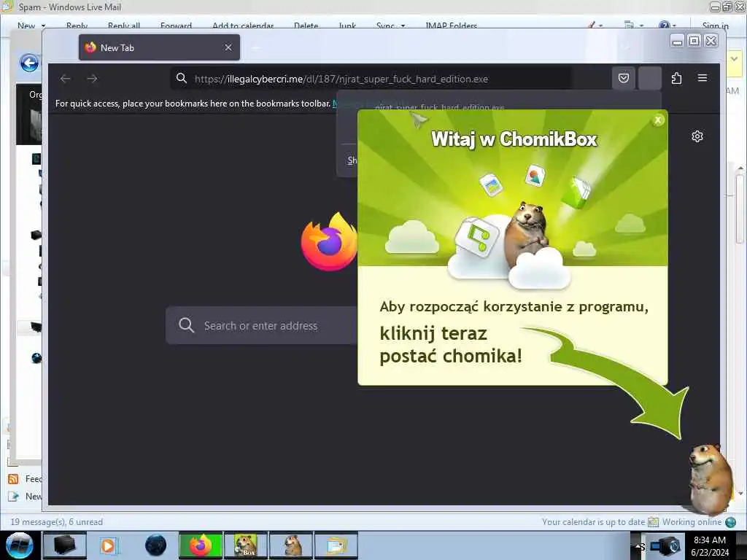Show hidden system tray icons
The height and width of the screenshot is (560, 747).
pyautogui.click(x=638, y=546)
